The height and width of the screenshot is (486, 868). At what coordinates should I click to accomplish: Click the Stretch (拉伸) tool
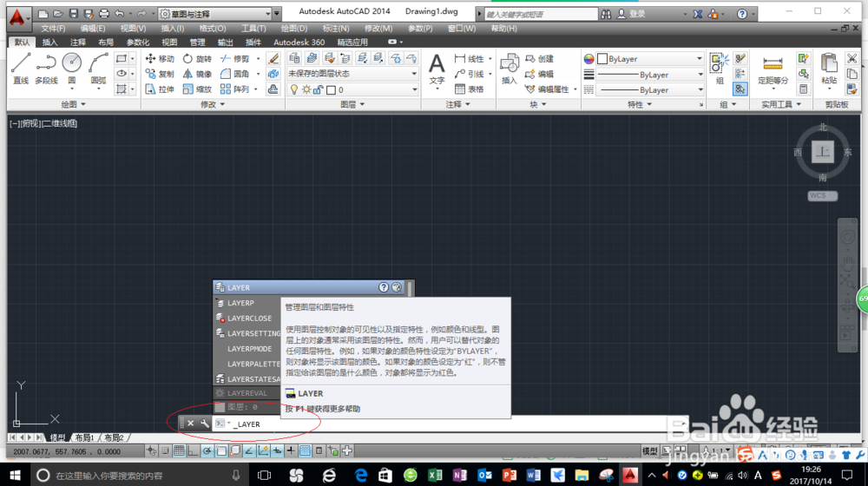(x=160, y=89)
